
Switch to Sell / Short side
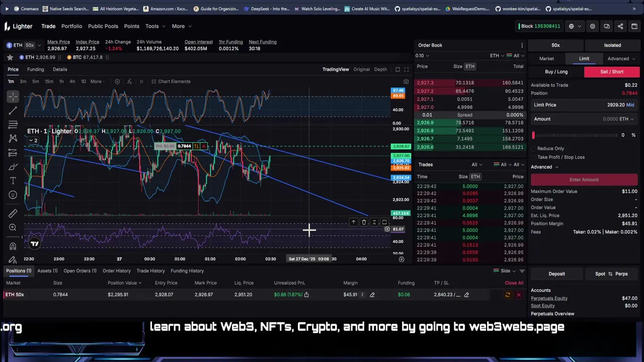pyautogui.click(x=611, y=71)
